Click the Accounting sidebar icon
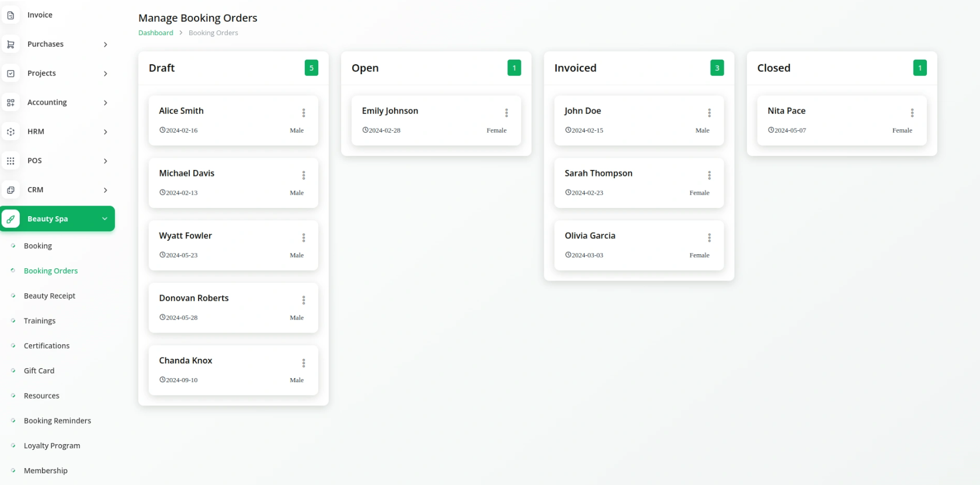The width and height of the screenshot is (980, 485). pyautogui.click(x=11, y=103)
